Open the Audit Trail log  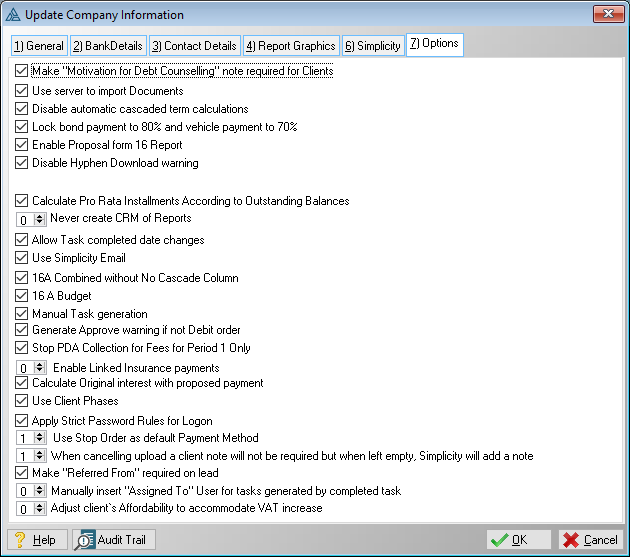113,540
